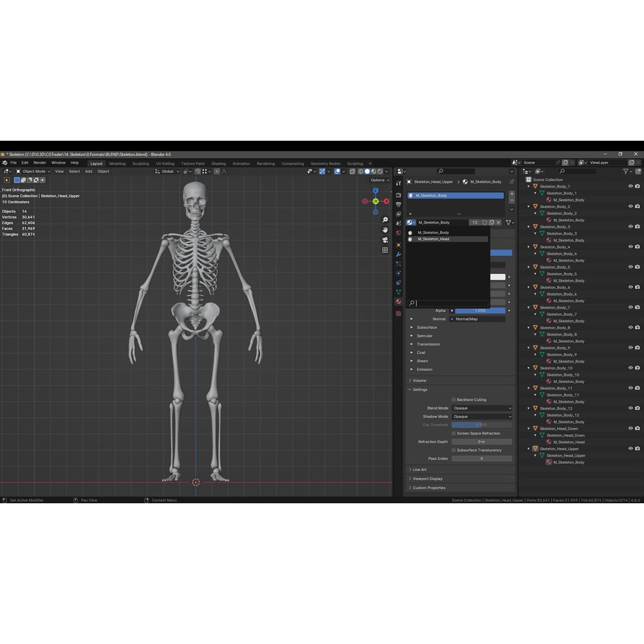
Task: Toggle Skeleton_Head_Upper eye visibility
Action: [x=630, y=448]
